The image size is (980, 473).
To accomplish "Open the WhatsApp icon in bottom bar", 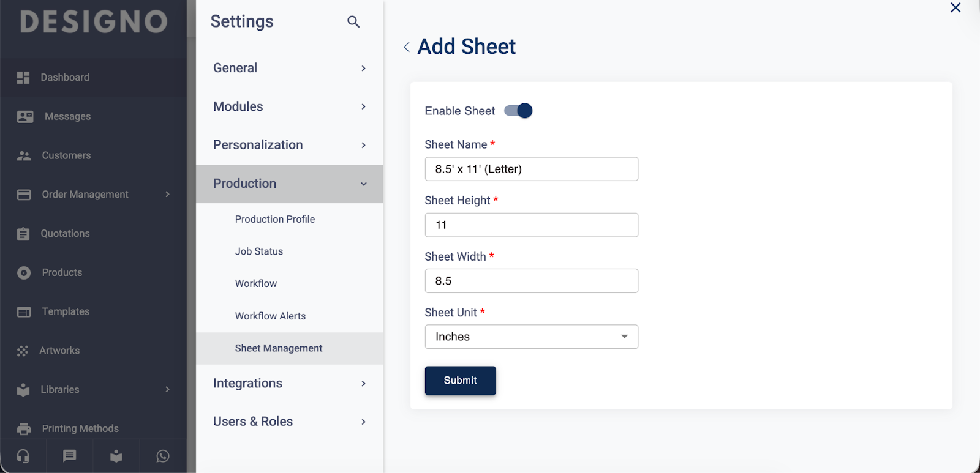I will 163,456.
